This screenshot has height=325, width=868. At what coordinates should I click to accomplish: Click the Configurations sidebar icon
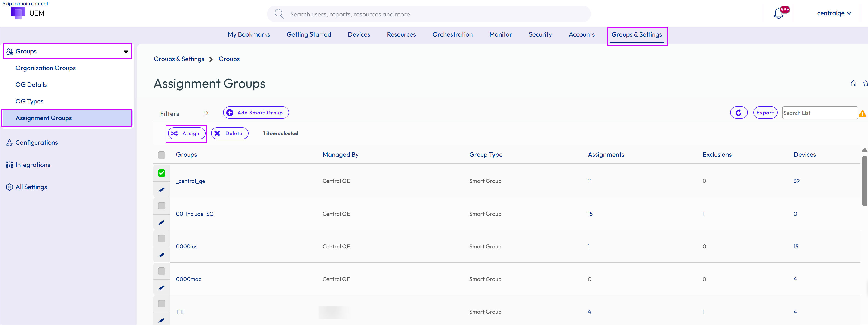pyautogui.click(x=9, y=142)
